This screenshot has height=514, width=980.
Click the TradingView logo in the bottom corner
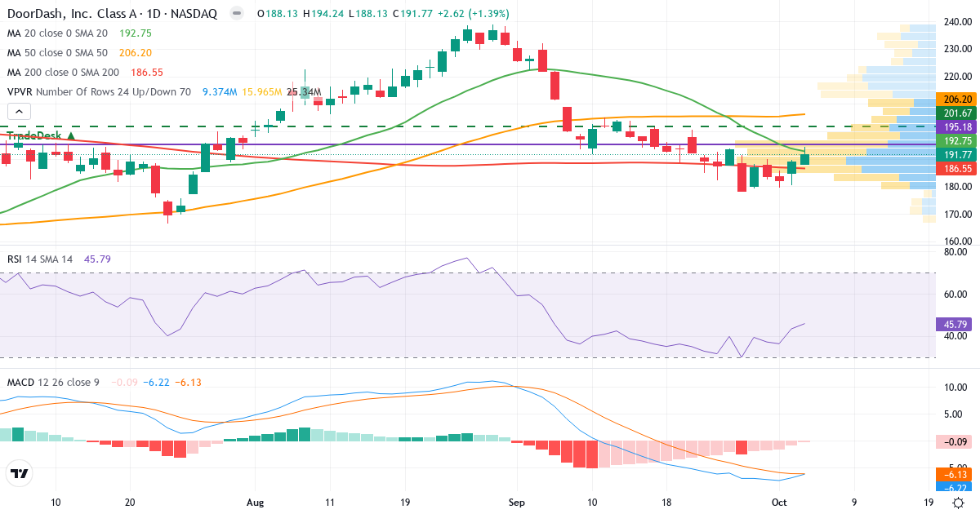click(x=19, y=473)
